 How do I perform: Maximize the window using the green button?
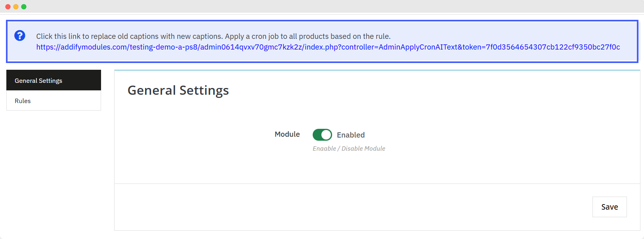point(24,7)
